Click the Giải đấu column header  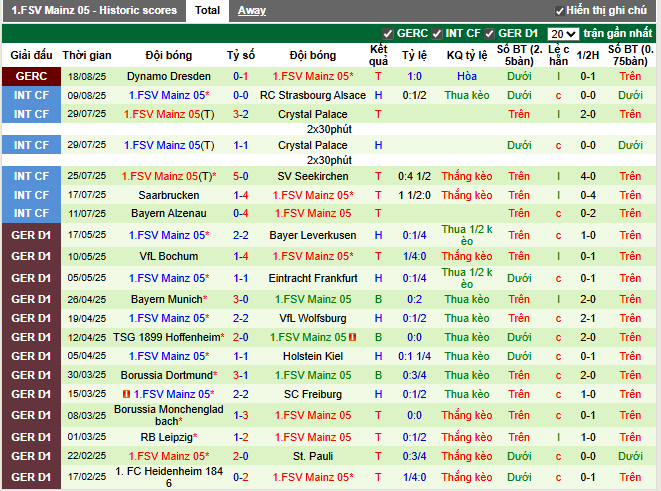31,55
